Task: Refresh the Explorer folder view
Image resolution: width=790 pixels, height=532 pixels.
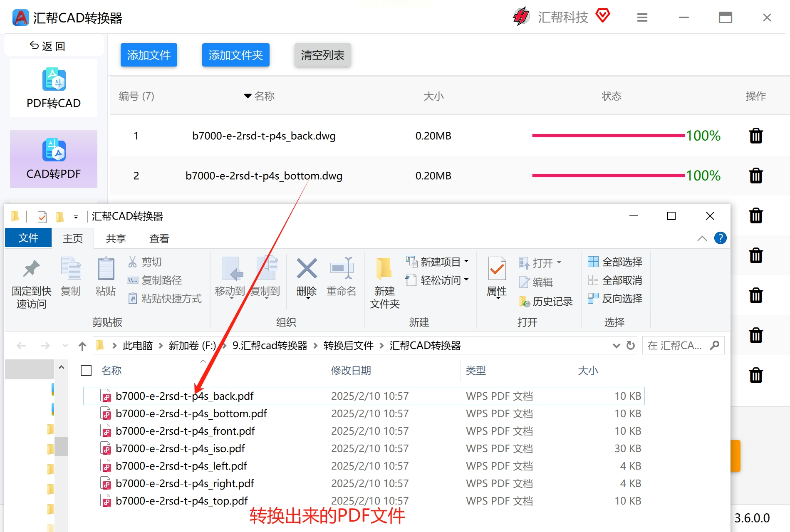Action: 631,346
